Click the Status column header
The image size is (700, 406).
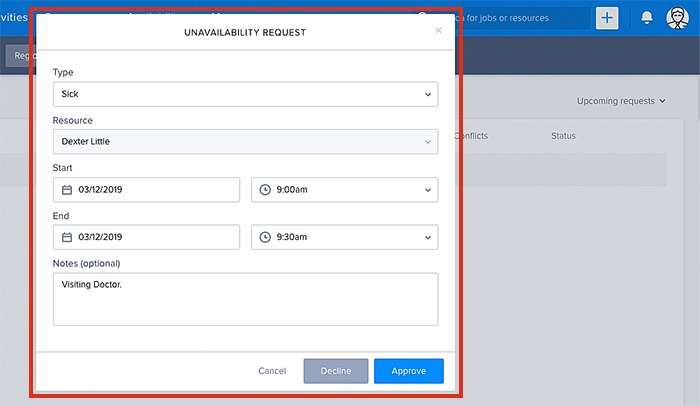(x=563, y=136)
